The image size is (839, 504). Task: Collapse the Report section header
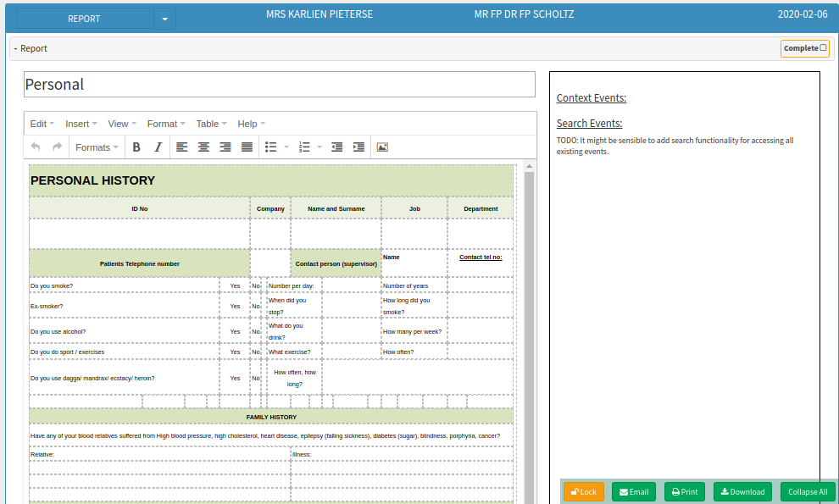click(31, 49)
